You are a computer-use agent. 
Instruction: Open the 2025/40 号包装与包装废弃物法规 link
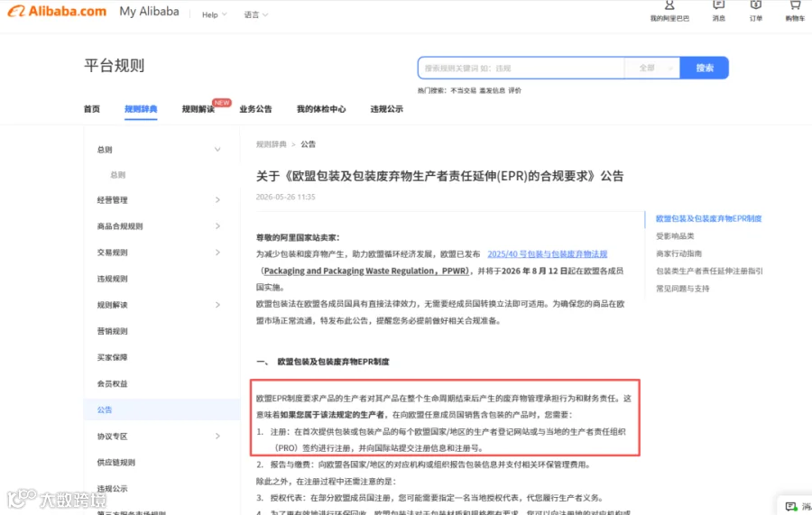[548, 254]
